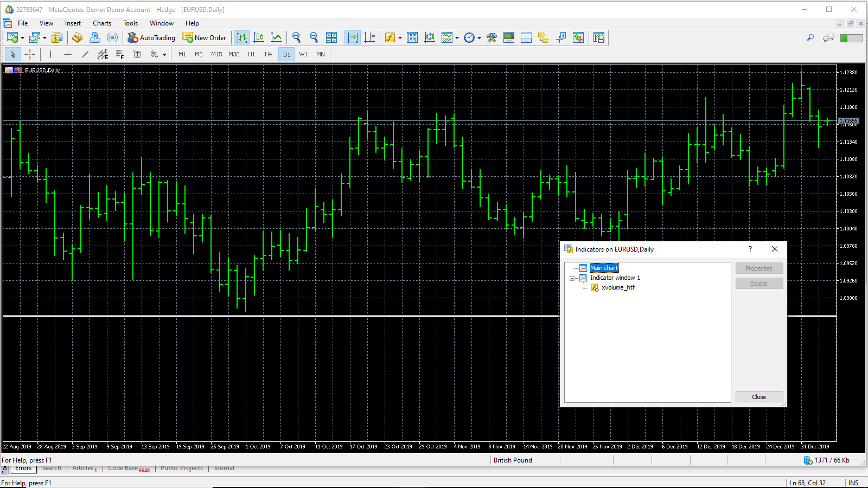868x488 pixels.
Task: Click the green-red arrows trading icon
Action: [578, 37]
